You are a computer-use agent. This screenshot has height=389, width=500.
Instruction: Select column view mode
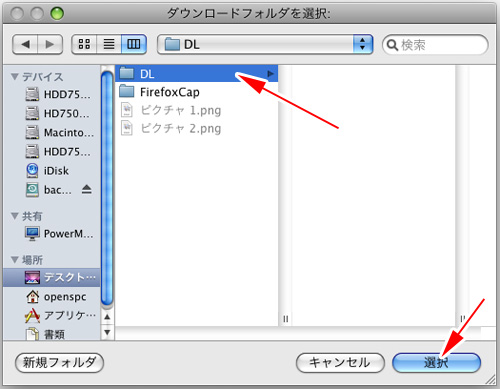[x=134, y=44]
